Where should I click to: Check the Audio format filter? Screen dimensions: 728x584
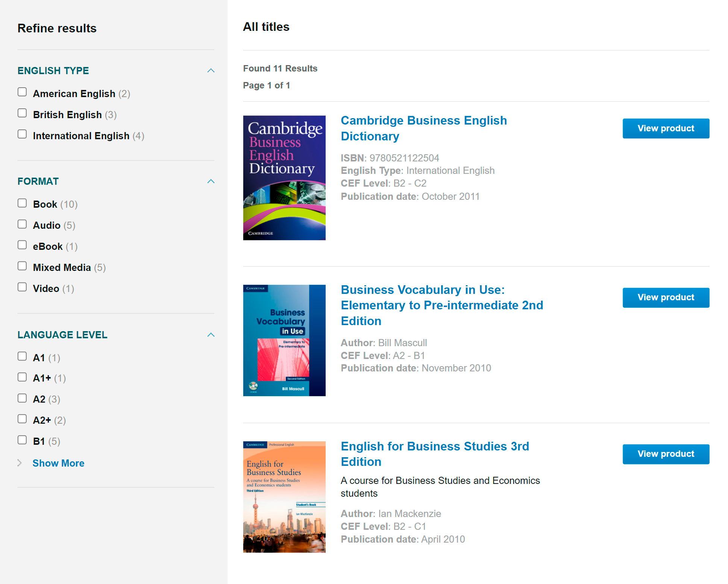tap(22, 224)
